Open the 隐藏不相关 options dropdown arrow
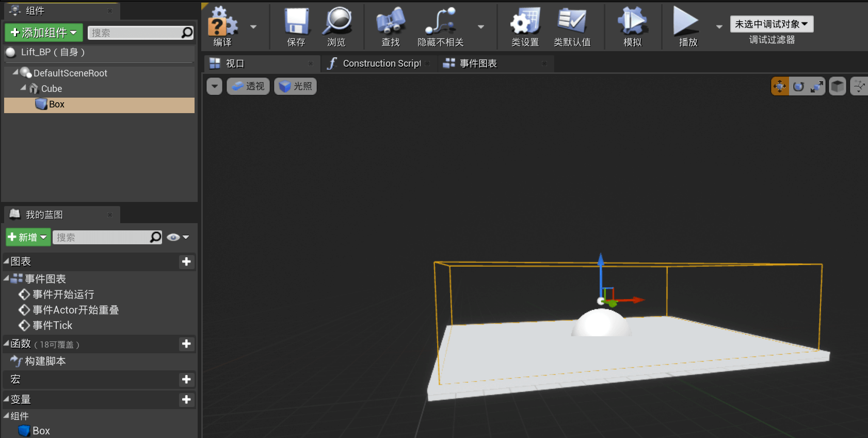 481,27
